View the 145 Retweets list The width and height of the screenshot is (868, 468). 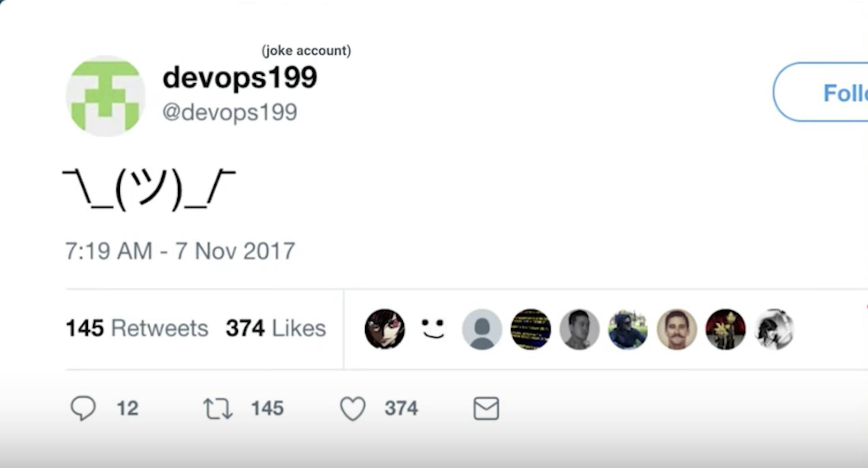click(x=137, y=328)
